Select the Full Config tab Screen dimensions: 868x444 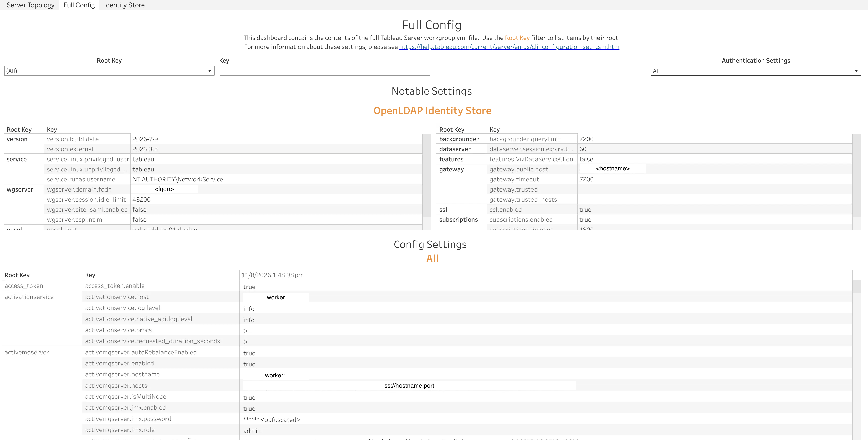(x=79, y=5)
